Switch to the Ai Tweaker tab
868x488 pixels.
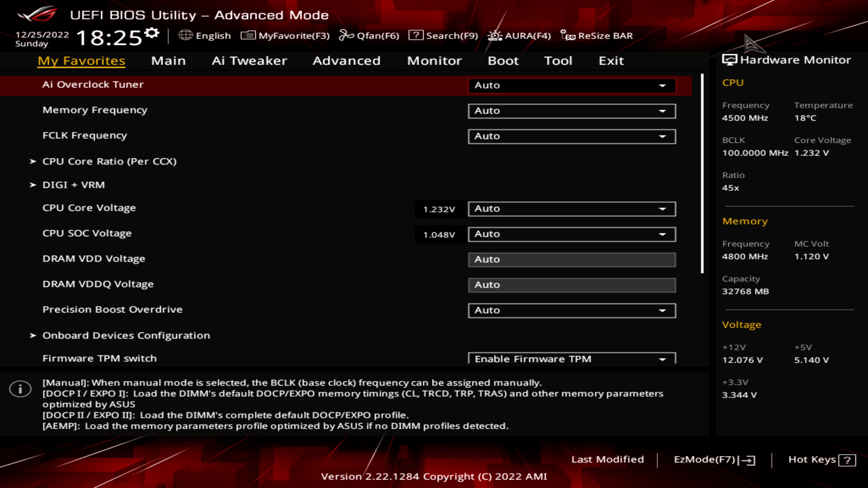click(249, 61)
